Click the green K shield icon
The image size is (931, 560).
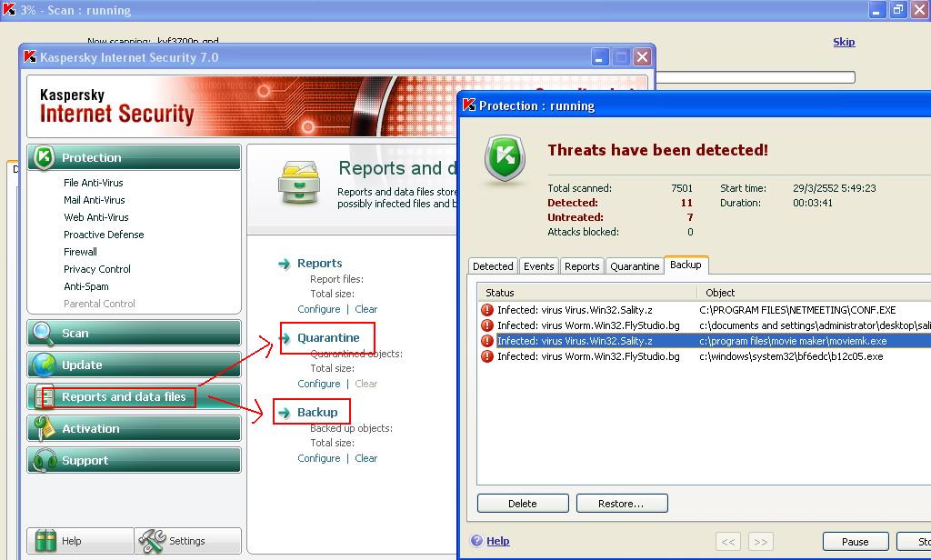[505, 158]
